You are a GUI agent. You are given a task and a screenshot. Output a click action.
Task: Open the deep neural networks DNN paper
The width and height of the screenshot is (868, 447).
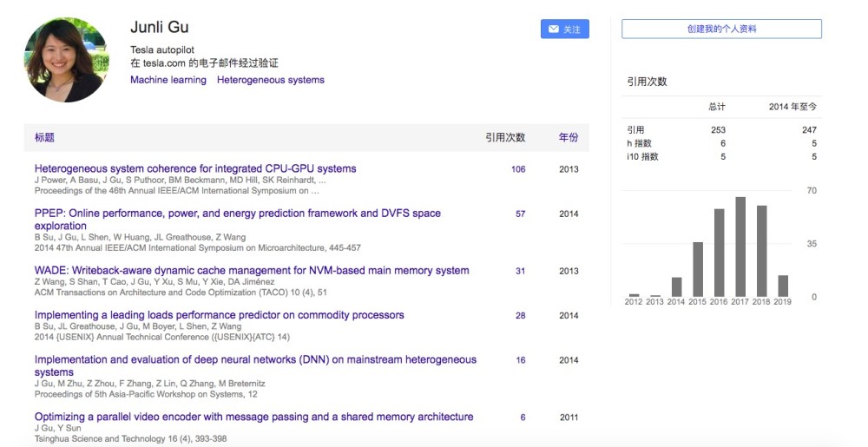(x=255, y=365)
